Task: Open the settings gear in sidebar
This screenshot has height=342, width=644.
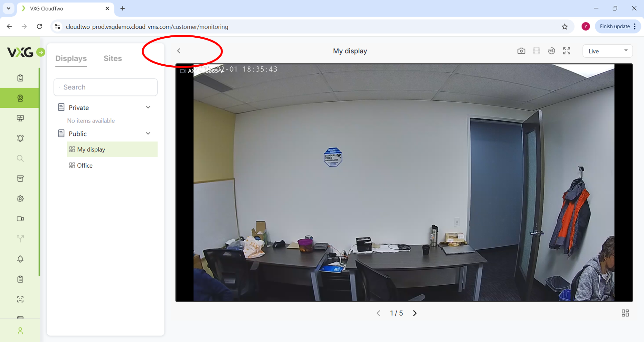Action: (x=20, y=199)
